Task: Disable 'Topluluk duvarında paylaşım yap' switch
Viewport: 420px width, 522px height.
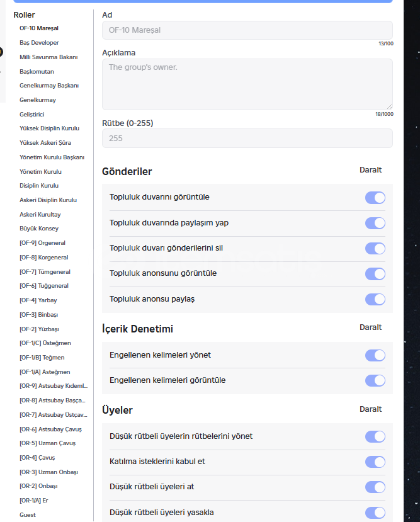Action: tap(375, 223)
